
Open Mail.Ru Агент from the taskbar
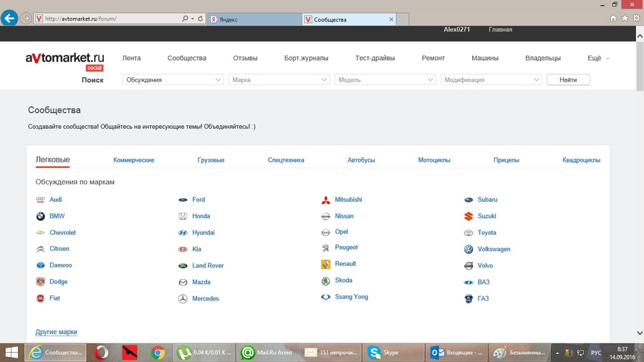(x=268, y=353)
